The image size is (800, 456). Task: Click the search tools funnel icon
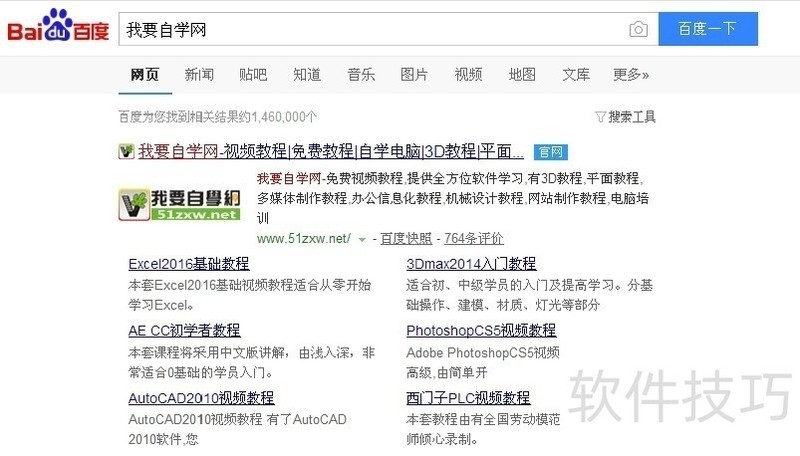600,117
